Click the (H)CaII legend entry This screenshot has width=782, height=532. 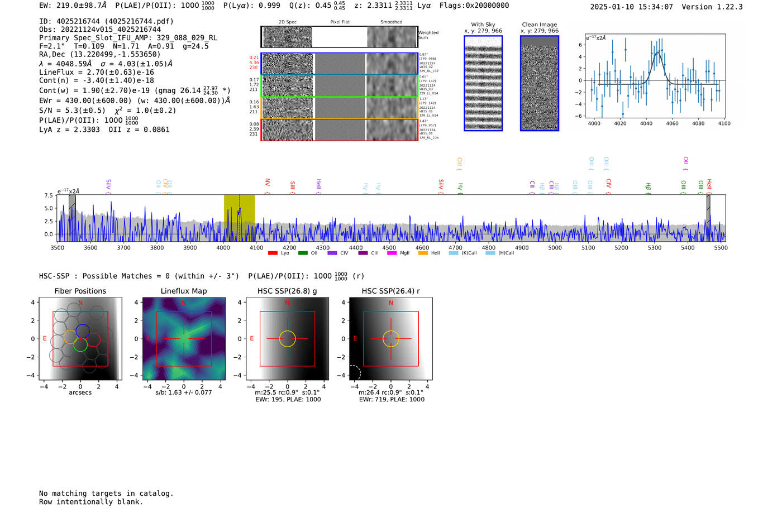500,253
